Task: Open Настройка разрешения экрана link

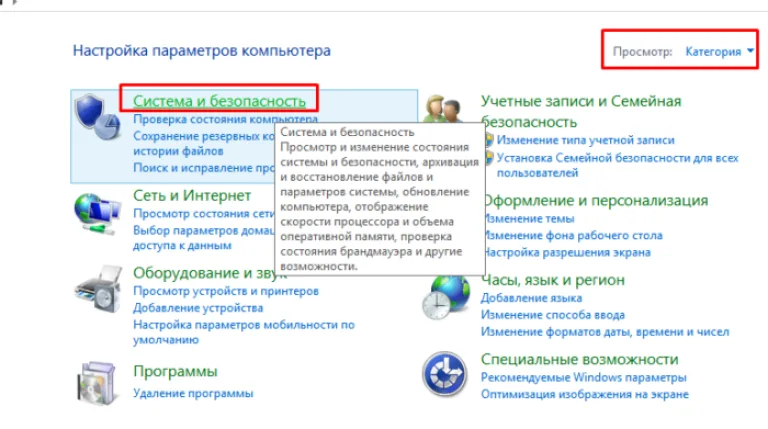Action: [567, 252]
